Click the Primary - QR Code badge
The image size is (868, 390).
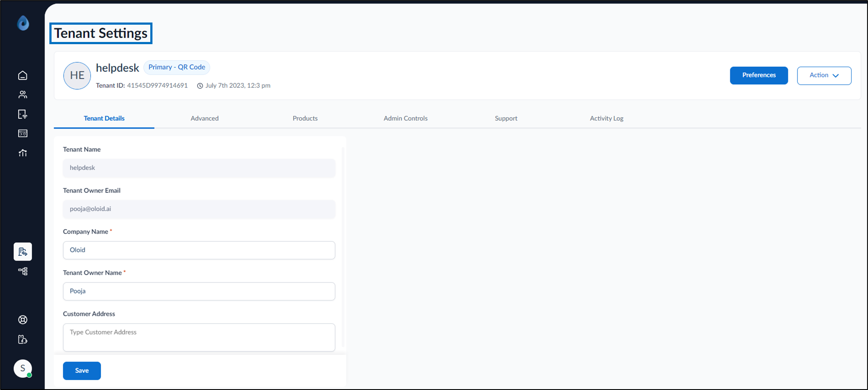coord(177,67)
